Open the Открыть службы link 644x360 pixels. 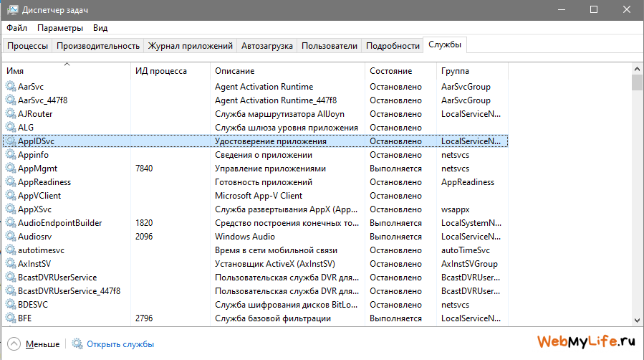coord(120,344)
